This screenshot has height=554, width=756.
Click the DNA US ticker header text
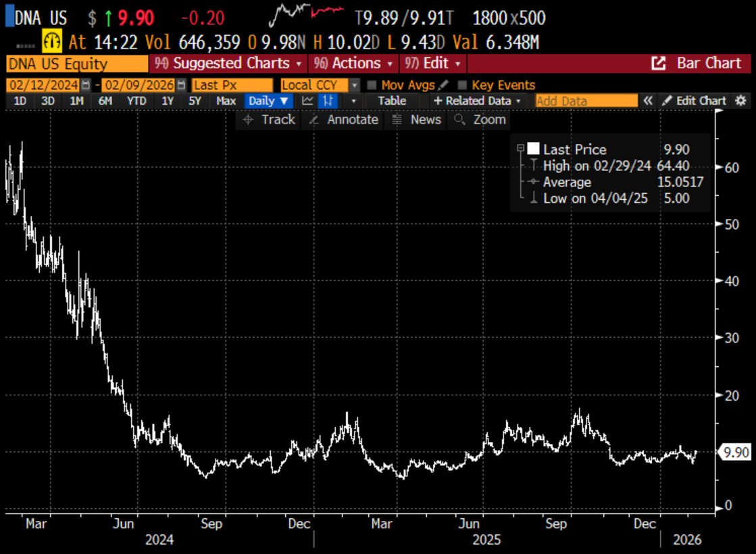point(41,18)
